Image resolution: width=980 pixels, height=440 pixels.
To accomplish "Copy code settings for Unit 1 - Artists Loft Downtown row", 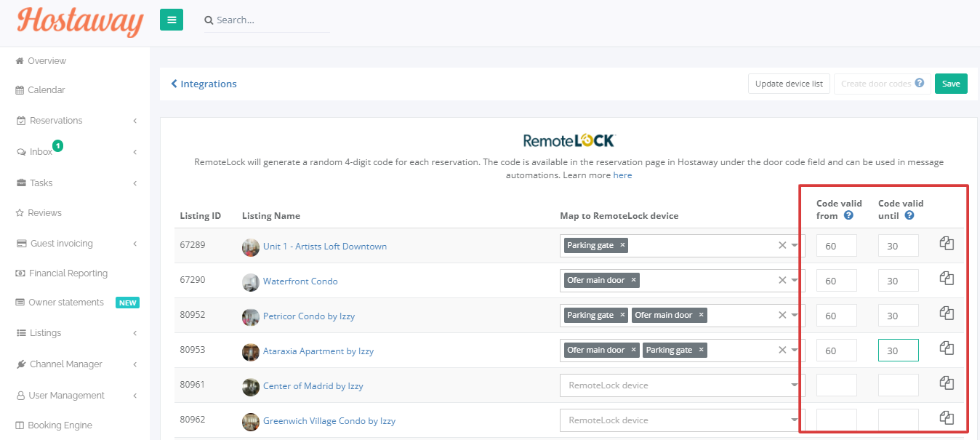I will click(x=947, y=244).
